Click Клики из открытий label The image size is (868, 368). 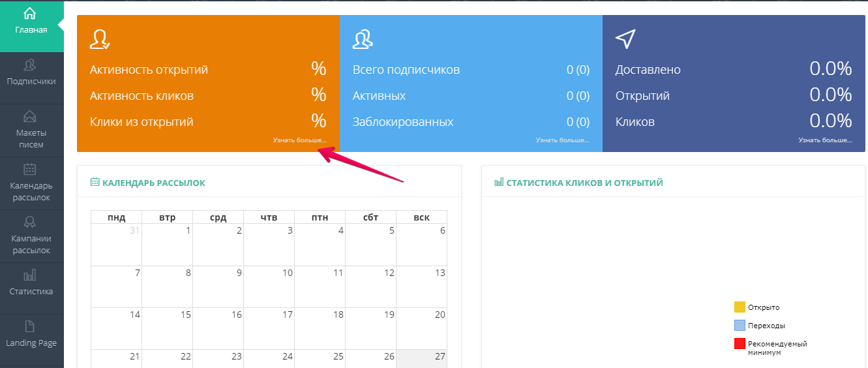[142, 122]
